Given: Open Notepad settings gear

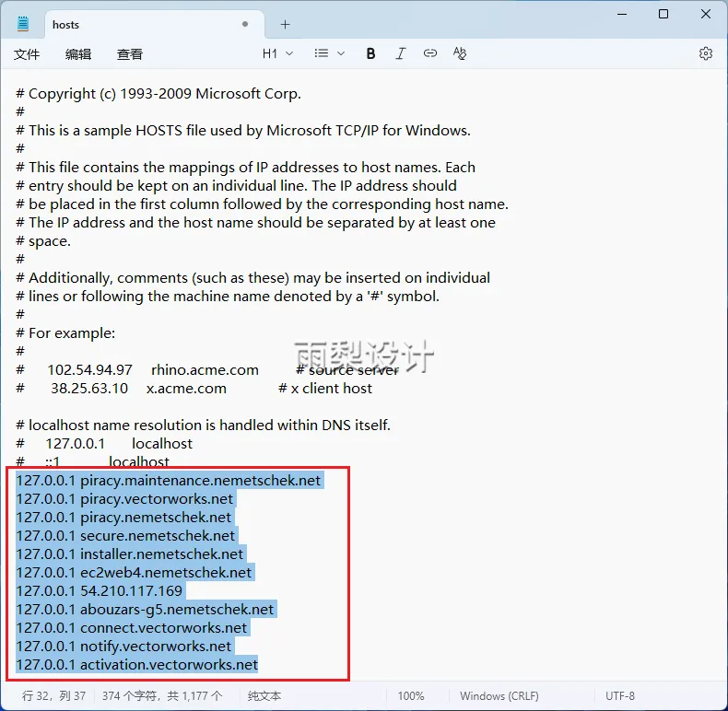Looking at the screenshot, I should (x=706, y=53).
